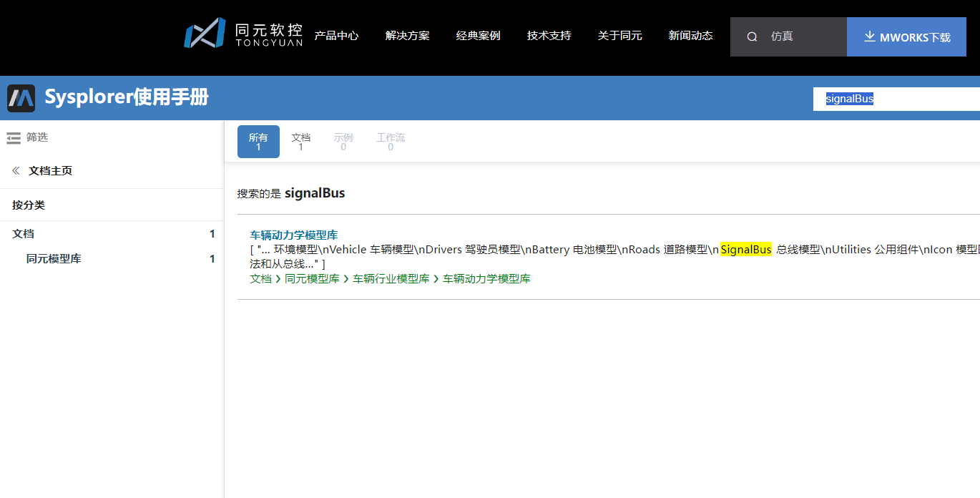
Task: Click the signalBus manual search field
Action: pos(897,99)
